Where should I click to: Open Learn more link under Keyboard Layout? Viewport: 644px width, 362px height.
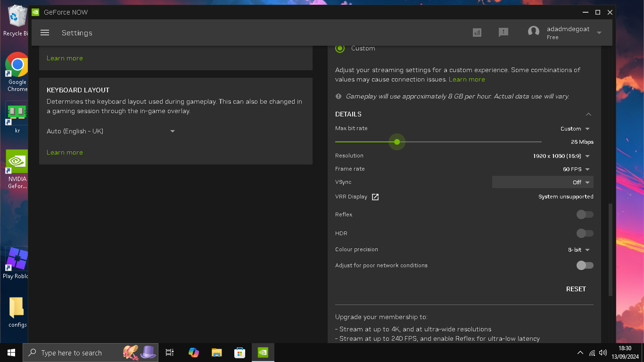click(65, 152)
